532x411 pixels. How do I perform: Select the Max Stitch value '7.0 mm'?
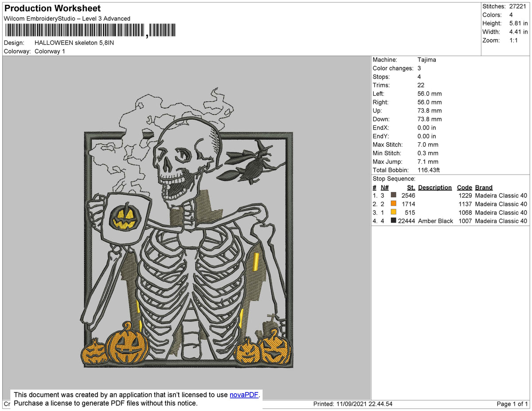pos(428,145)
